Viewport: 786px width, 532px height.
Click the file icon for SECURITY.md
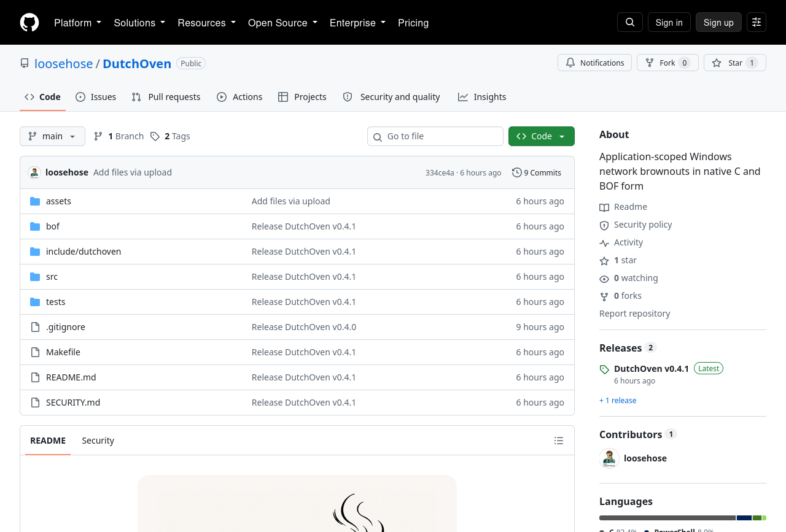(35, 403)
